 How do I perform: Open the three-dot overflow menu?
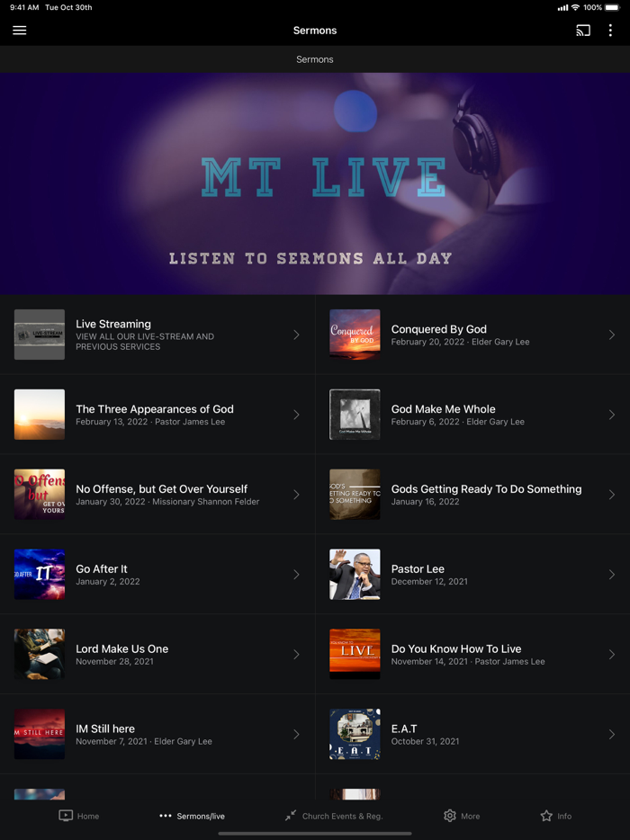(610, 30)
